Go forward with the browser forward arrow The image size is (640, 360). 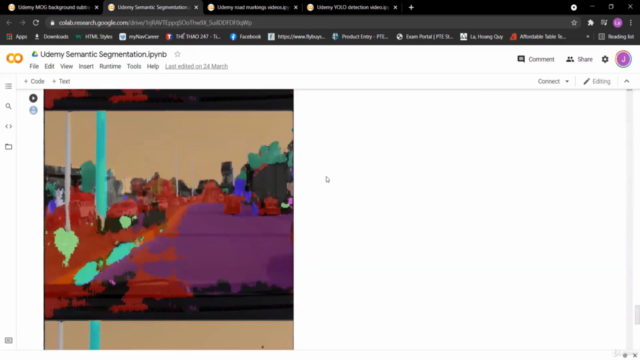pos(22,22)
